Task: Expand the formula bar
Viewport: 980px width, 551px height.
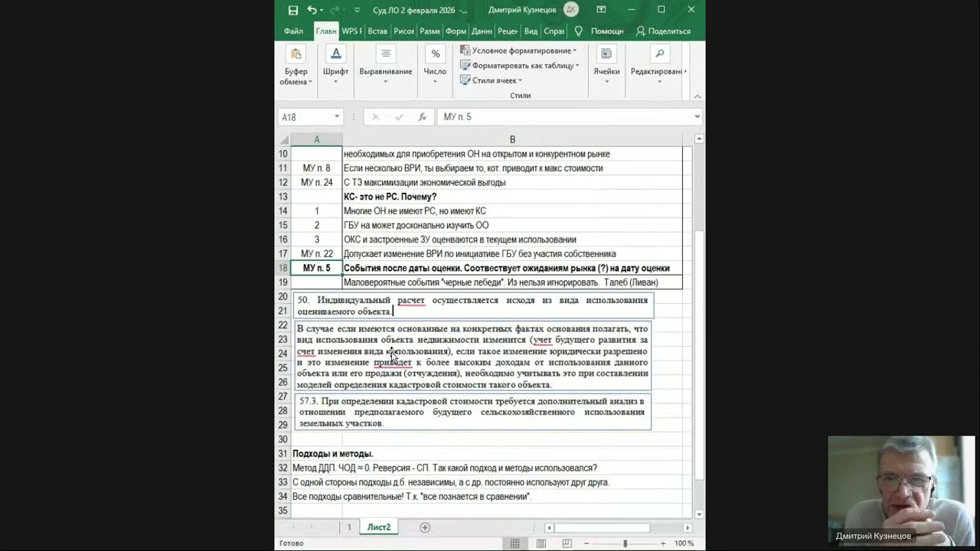Action: (697, 117)
